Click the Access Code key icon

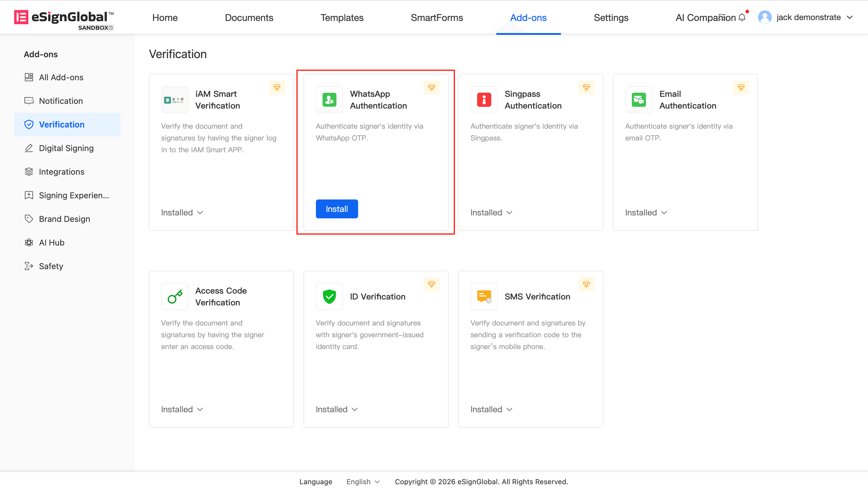point(175,297)
